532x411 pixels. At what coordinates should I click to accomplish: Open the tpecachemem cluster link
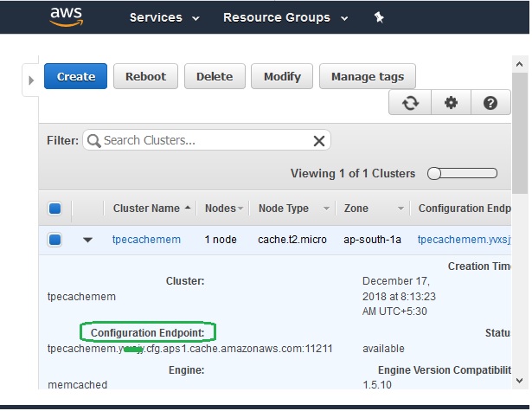click(x=146, y=240)
